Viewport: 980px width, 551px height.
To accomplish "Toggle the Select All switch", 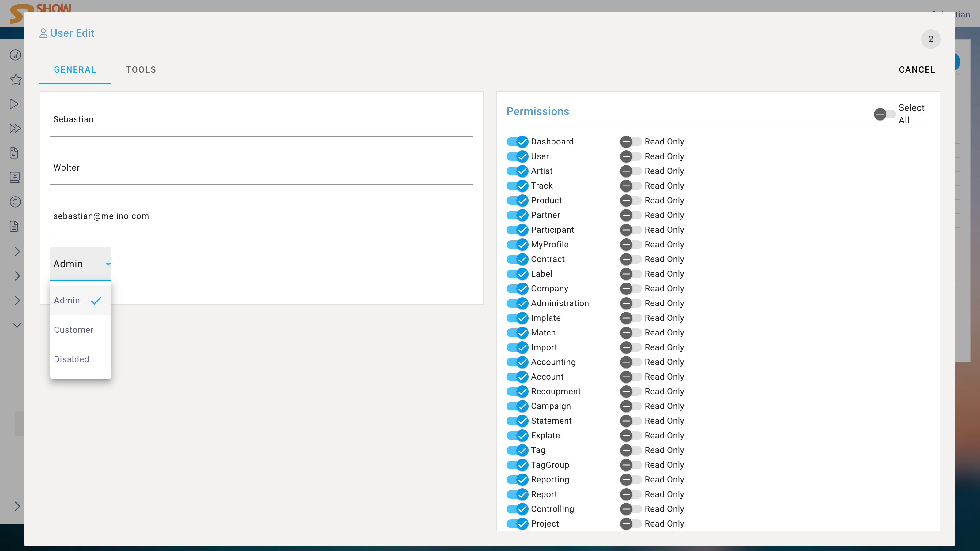I will (x=884, y=114).
